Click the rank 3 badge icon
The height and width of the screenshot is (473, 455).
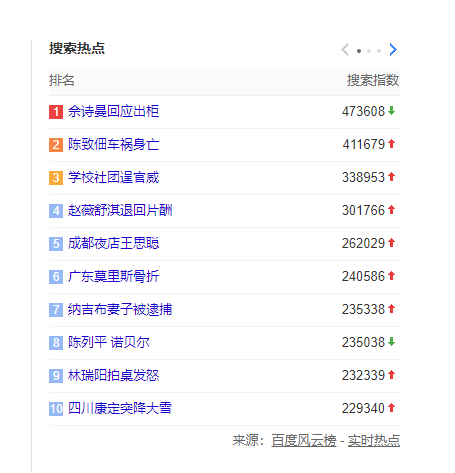[x=56, y=178]
